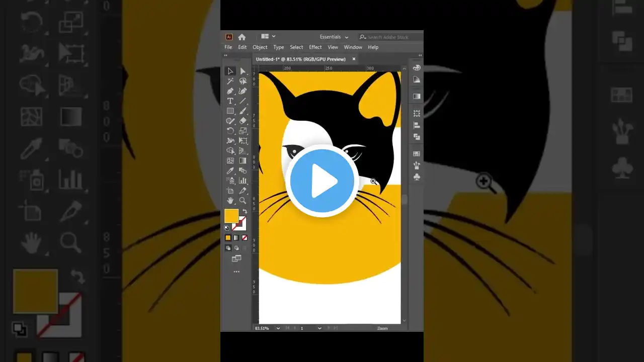Viewport: 644px width, 362px height.
Task: Click the Search Adobe Stock field
Action: pyautogui.click(x=391, y=37)
